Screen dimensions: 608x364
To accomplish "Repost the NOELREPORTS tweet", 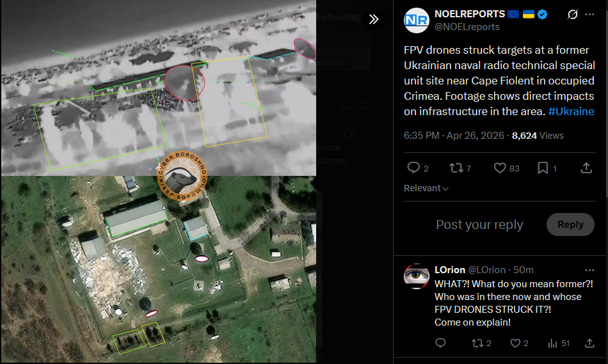I will click(x=456, y=168).
